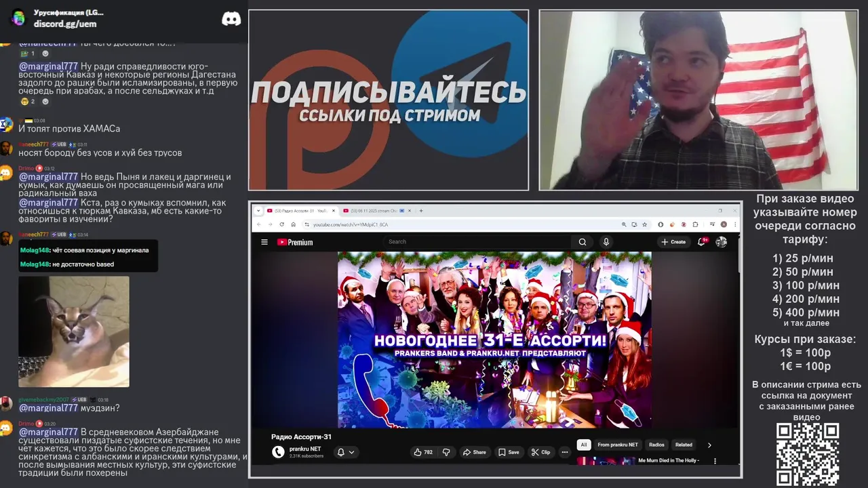Like the video showing 782 likes
Viewport: 868px width, 488px height.
423,452
